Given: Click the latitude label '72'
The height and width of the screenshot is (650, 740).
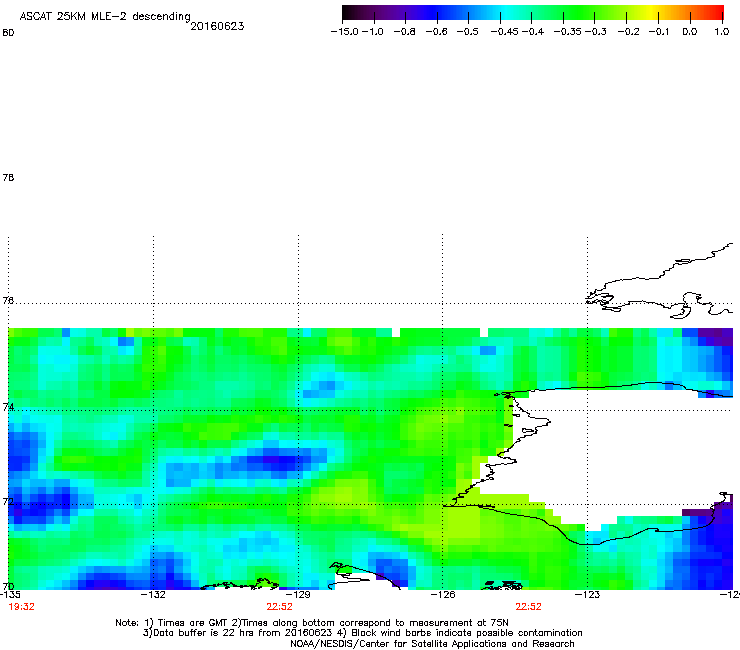Looking at the screenshot, I should (8, 501).
